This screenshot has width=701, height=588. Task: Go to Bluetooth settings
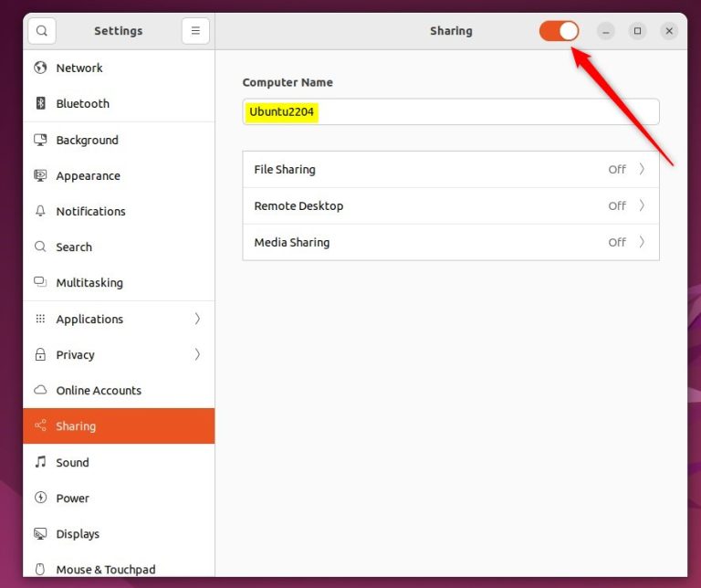pos(119,104)
